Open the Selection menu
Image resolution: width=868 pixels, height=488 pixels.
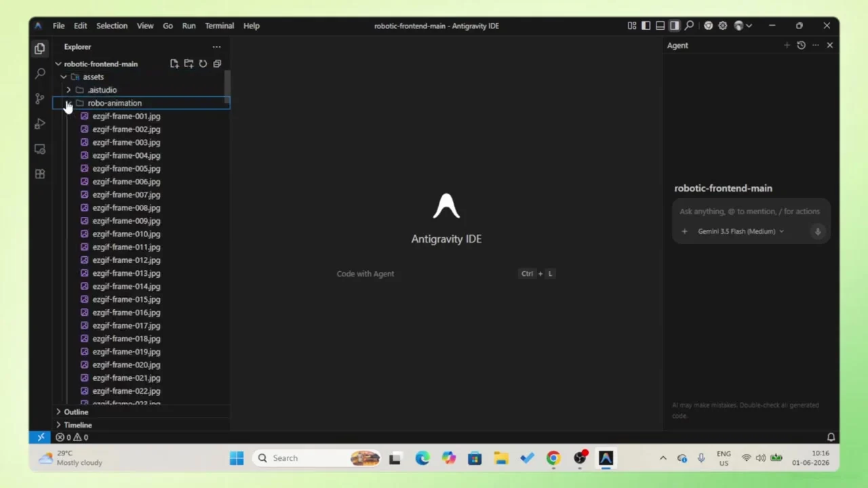point(112,26)
